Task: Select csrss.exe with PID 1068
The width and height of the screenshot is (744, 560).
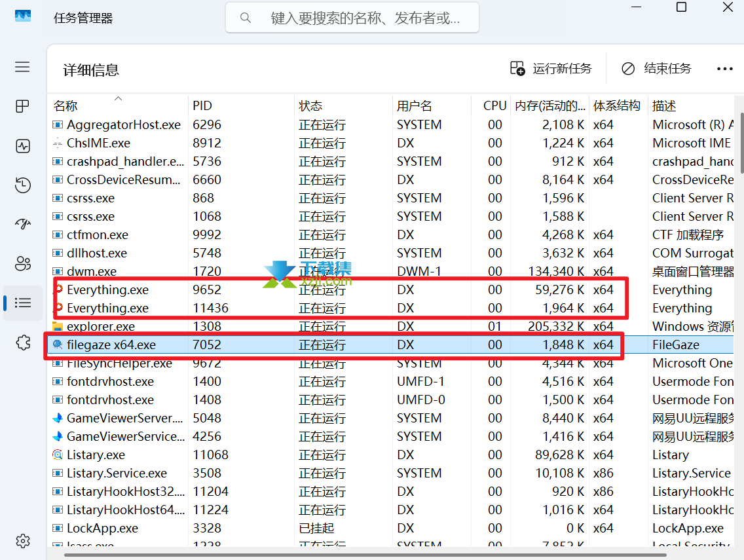Action: click(x=390, y=216)
